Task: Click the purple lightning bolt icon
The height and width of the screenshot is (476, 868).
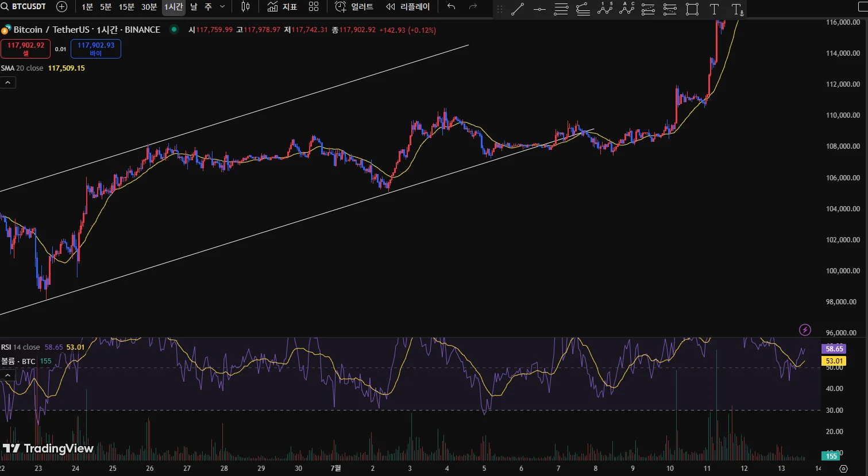Action: [x=805, y=330]
